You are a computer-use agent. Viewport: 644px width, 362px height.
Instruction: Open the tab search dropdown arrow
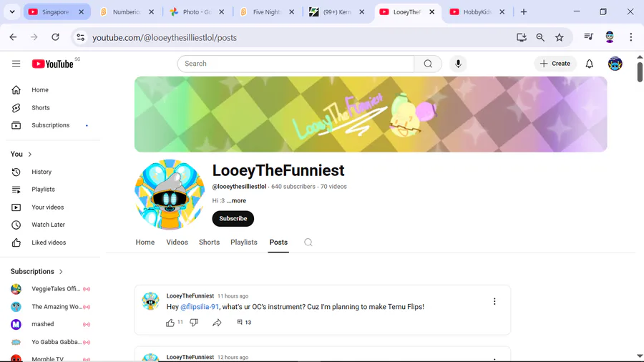(12, 12)
